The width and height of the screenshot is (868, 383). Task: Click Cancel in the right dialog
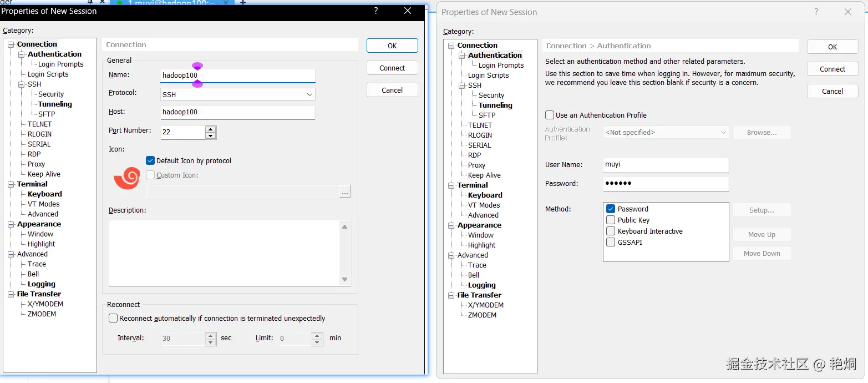833,92
